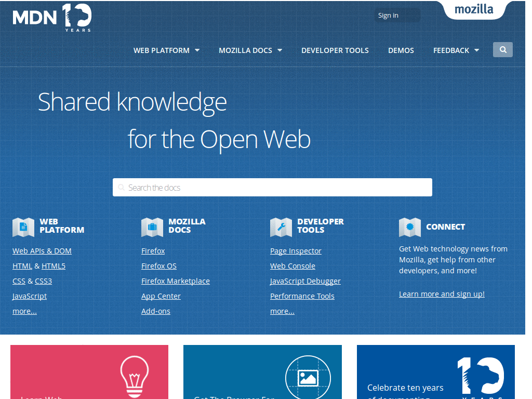Click the image frame icon on teal card
The height and width of the screenshot is (399, 532).
[308, 377]
